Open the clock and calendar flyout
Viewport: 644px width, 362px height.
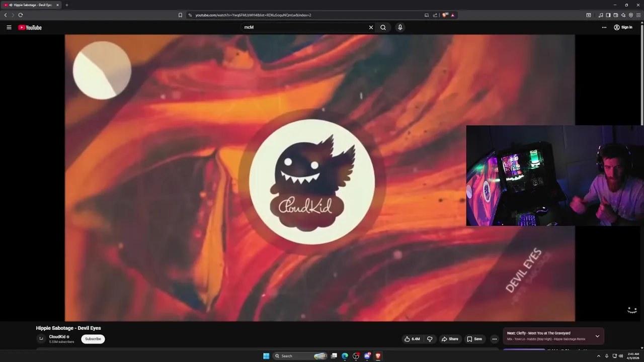click(632, 356)
